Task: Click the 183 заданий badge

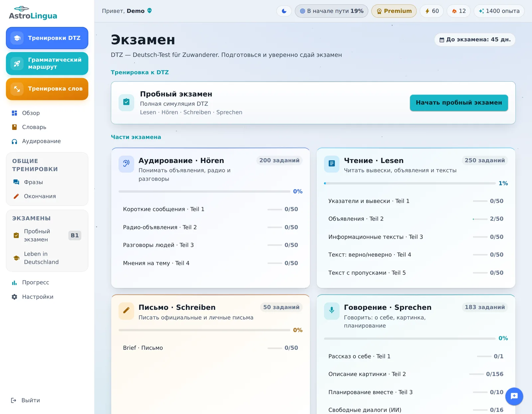Action: tap(485, 307)
